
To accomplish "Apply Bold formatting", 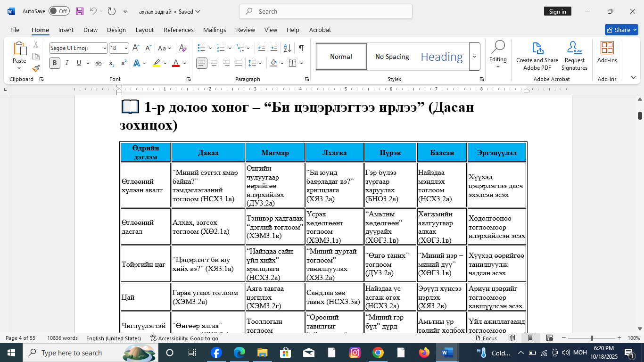I will (x=54, y=62).
